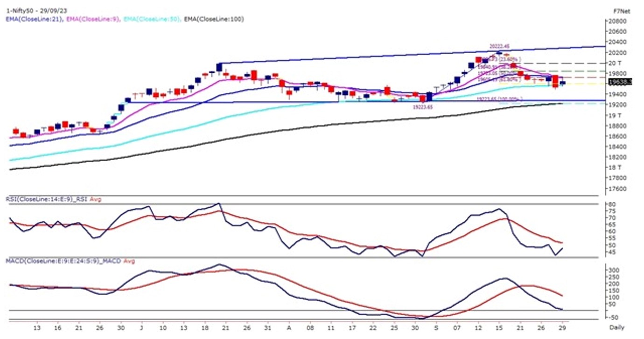Viewport: 644px width, 339px height.
Task: Select the EMA(CloseLine:21) legend label
Action: click(x=35, y=19)
